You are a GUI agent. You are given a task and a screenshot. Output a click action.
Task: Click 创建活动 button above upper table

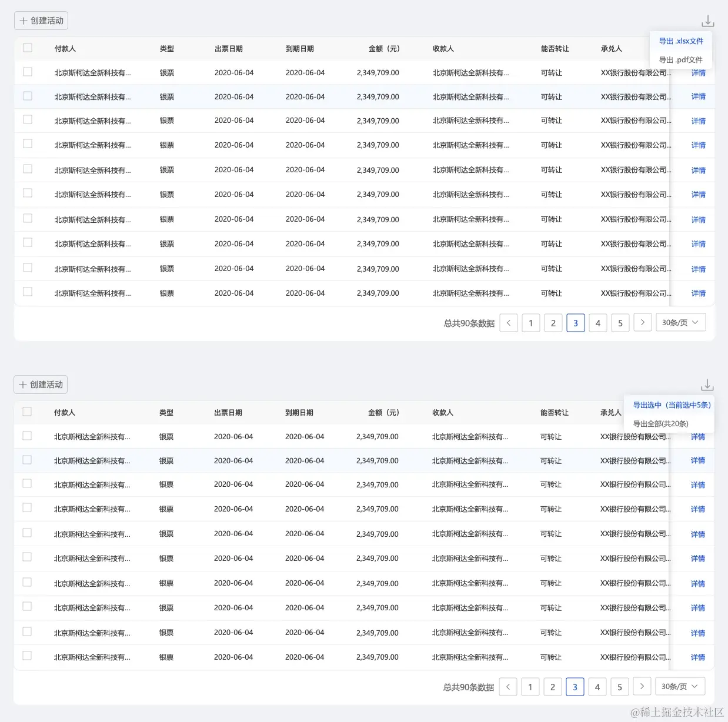(x=41, y=21)
